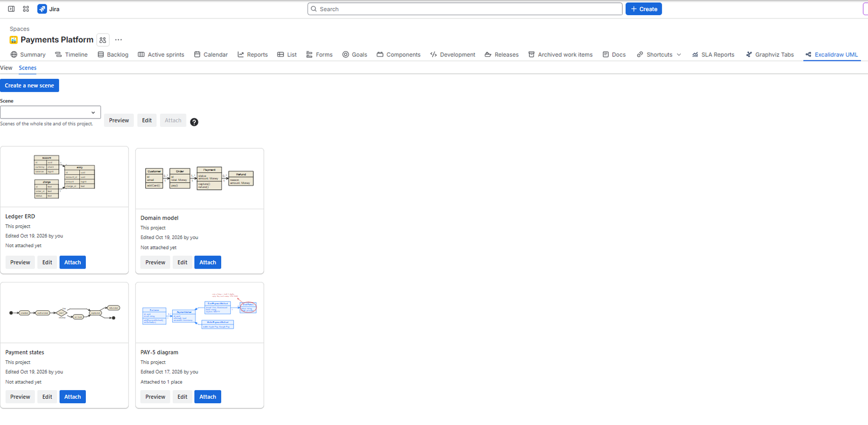Open the Scene select dropdown
The height and width of the screenshot is (425, 868).
[50, 112]
